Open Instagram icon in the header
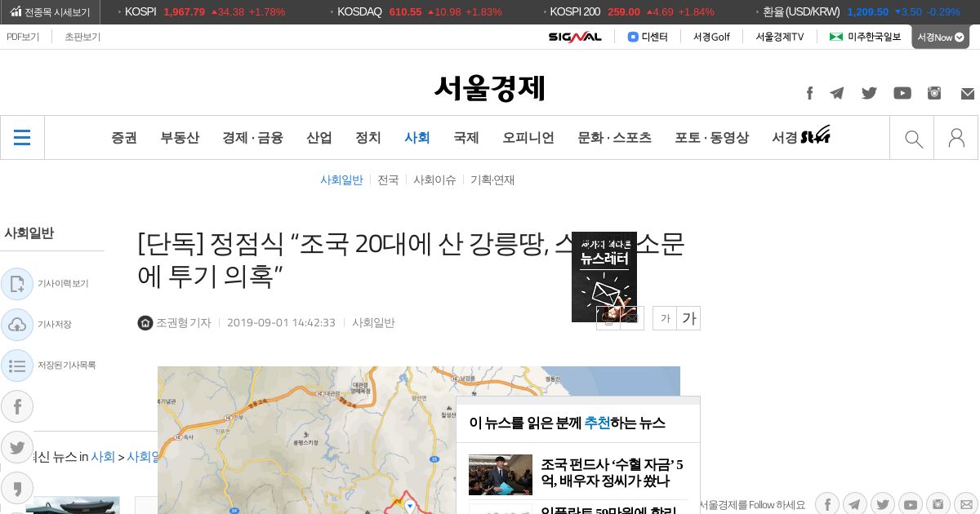Screen dimensions: 980x514 934,93
